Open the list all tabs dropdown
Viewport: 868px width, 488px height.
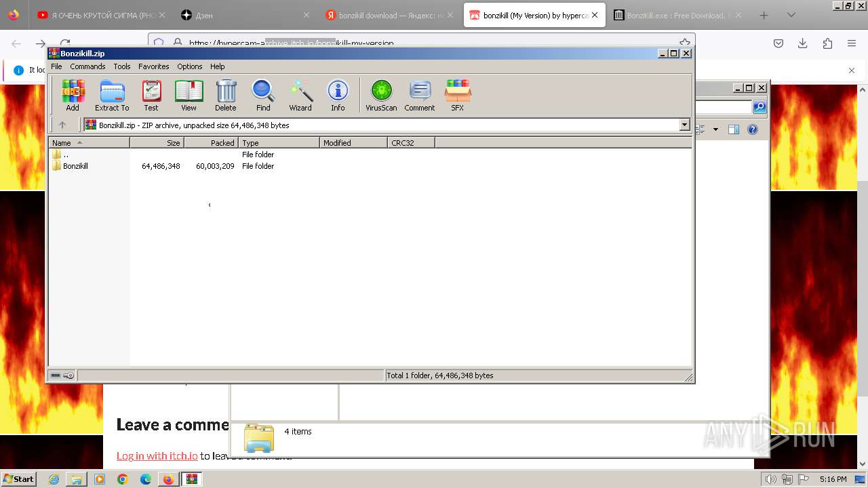pos(791,15)
